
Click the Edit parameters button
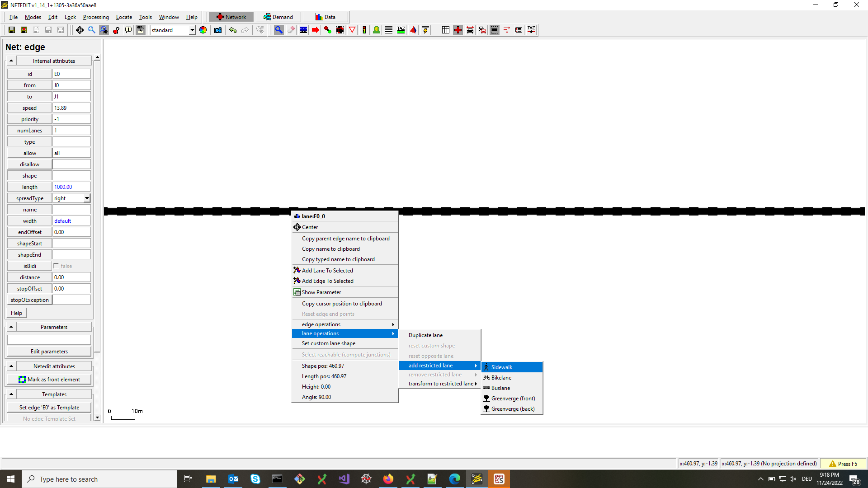[x=49, y=351]
